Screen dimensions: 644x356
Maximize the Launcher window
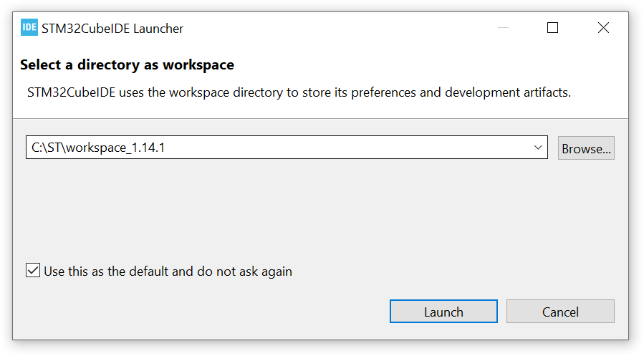point(552,28)
